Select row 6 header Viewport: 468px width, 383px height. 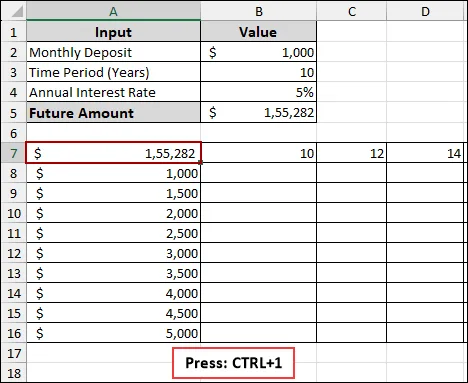pos(13,133)
